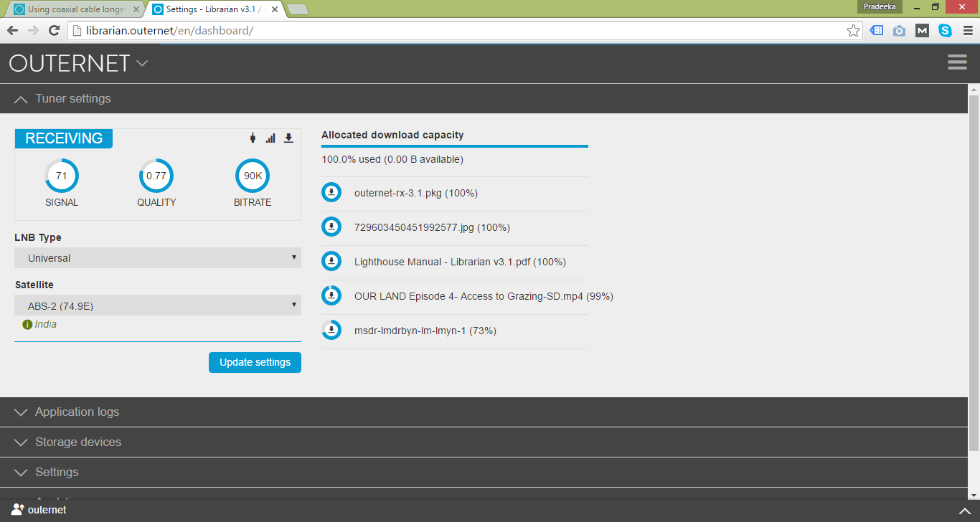Go forward with the browser forward arrow
The image size is (980, 522).
point(33,30)
